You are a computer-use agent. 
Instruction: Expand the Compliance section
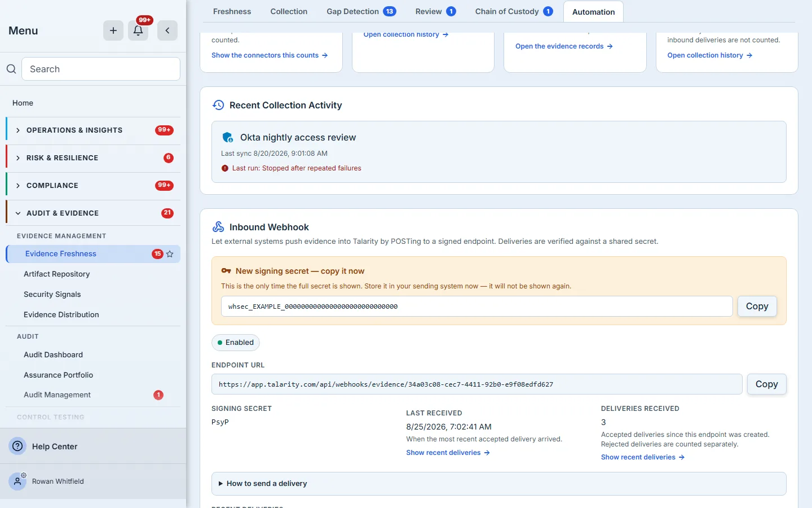click(x=93, y=186)
